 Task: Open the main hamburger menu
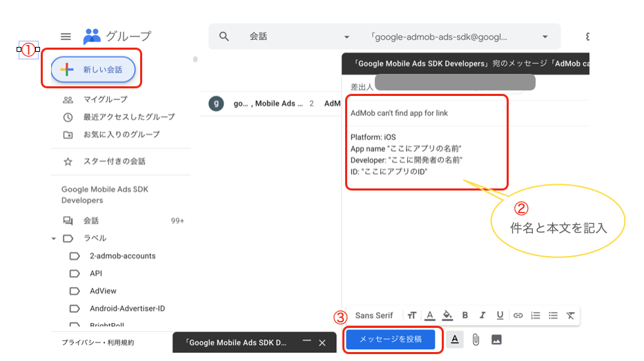click(66, 37)
